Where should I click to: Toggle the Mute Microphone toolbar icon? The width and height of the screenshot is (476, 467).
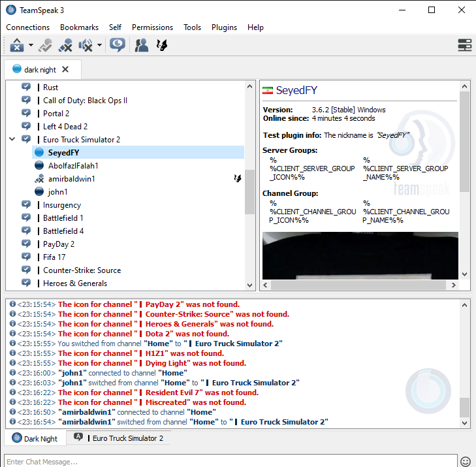65,45
